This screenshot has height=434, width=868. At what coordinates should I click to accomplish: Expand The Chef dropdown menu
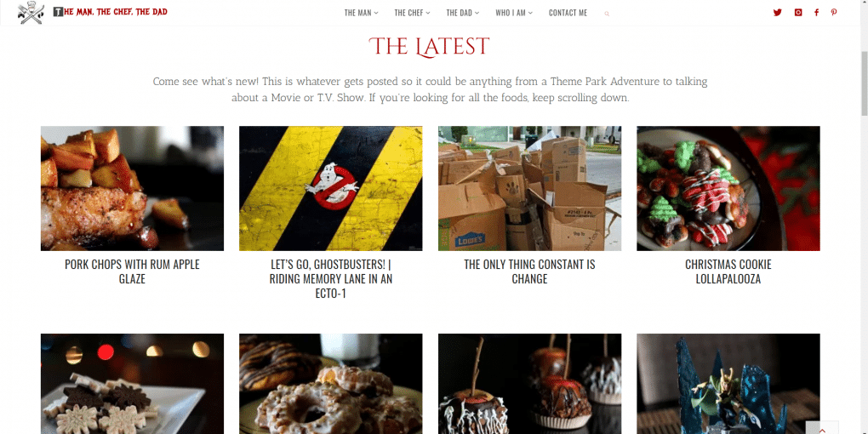click(412, 13)
